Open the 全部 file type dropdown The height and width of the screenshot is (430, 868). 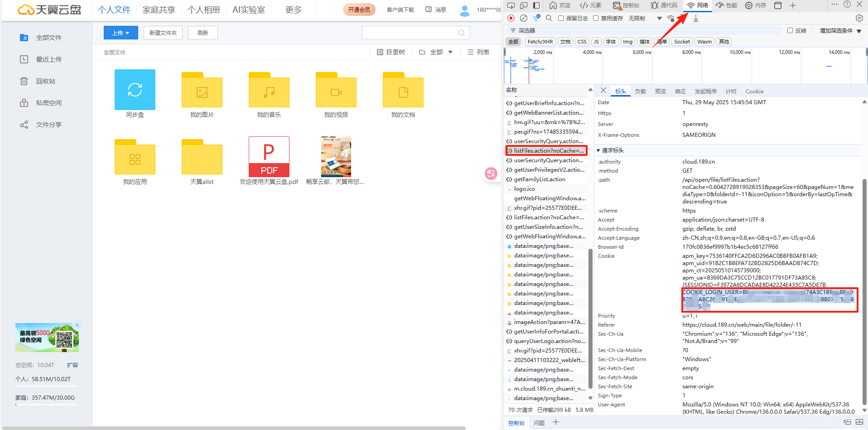(x=436, y=52)
